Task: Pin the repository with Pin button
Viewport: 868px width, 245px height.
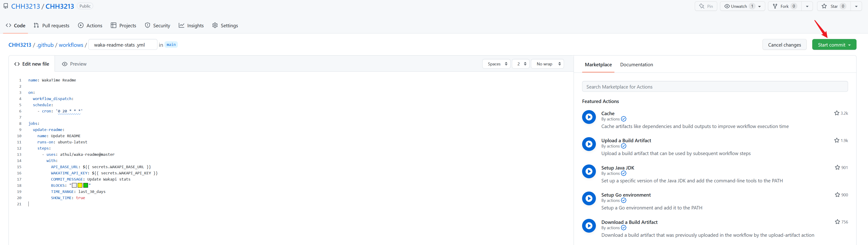Action: click(706, 6)
